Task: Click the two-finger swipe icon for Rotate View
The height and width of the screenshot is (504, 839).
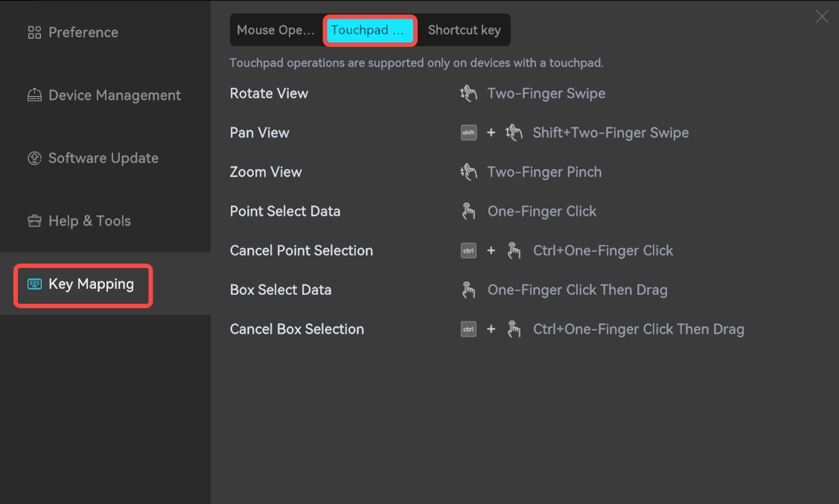Action: tap(468, 93)
